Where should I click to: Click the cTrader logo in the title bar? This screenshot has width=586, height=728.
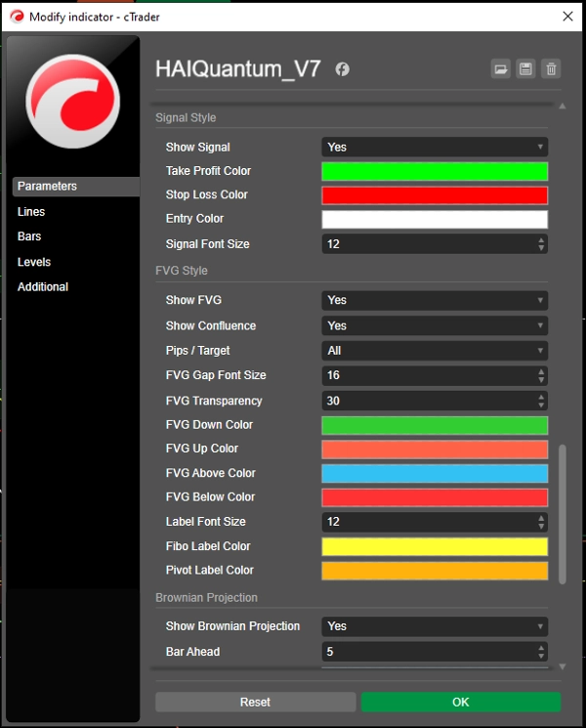click(17, 17)
